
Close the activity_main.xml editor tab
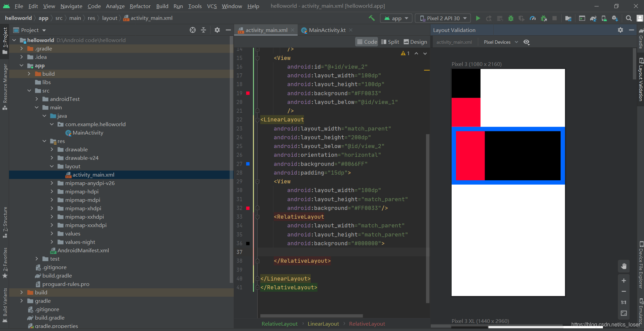[x=293, y=30]
